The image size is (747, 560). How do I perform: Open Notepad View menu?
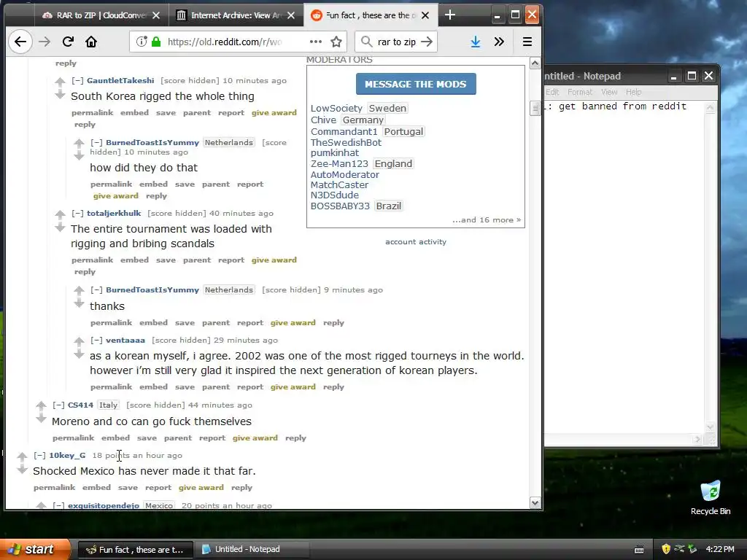pos(609,92)
